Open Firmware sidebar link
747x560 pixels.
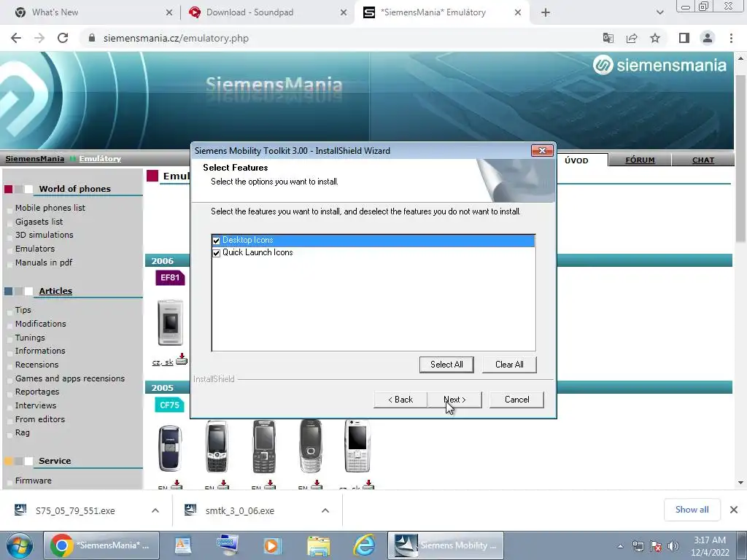(34, 481)
